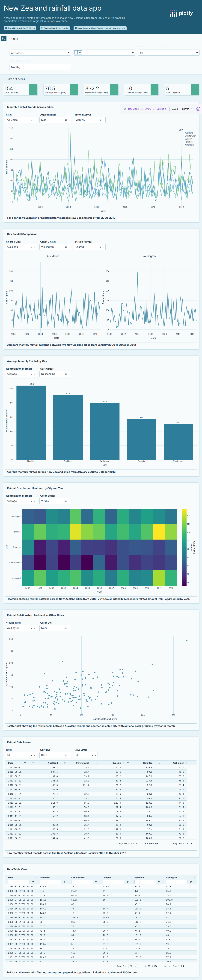
Task: Sort by Auckland header in Rainfall Data Lookup
Action: point(53,763)
